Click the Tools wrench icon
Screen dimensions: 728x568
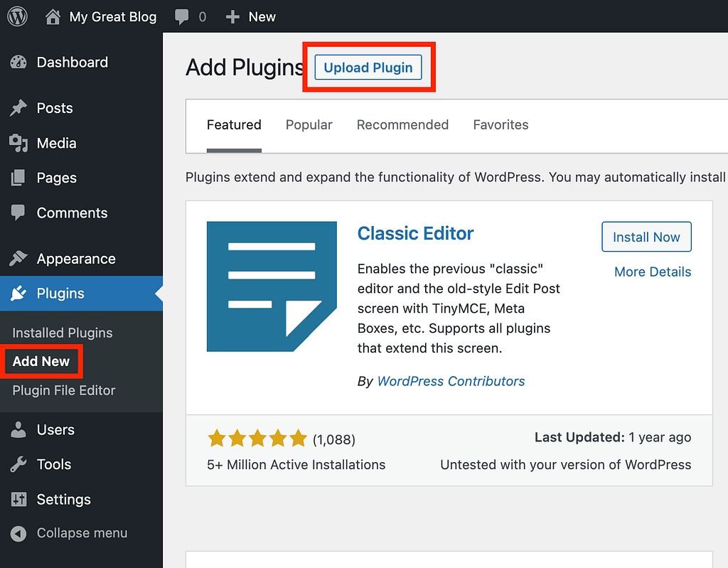pyautogui.click(x=18, y=464)
